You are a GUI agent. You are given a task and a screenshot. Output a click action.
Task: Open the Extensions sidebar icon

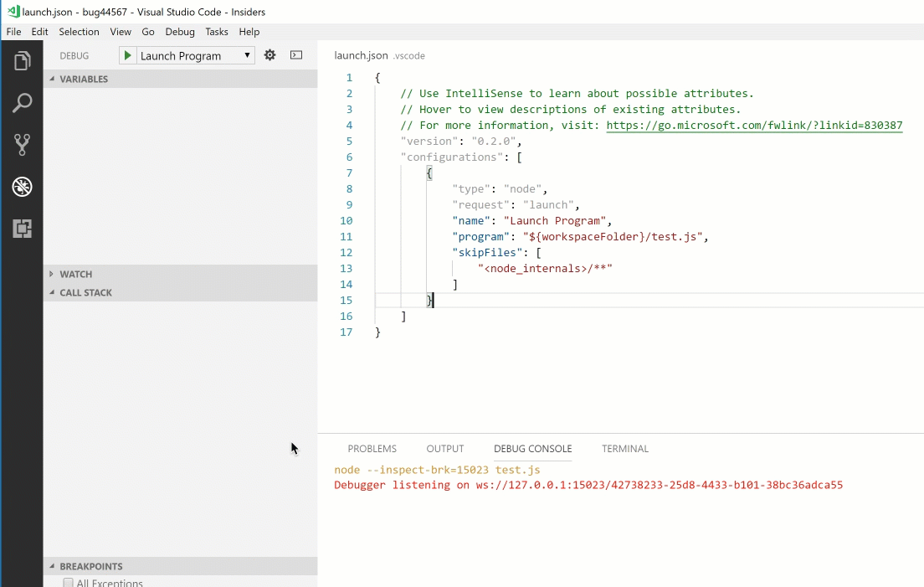pyautogui.click(x=22, y=229)
